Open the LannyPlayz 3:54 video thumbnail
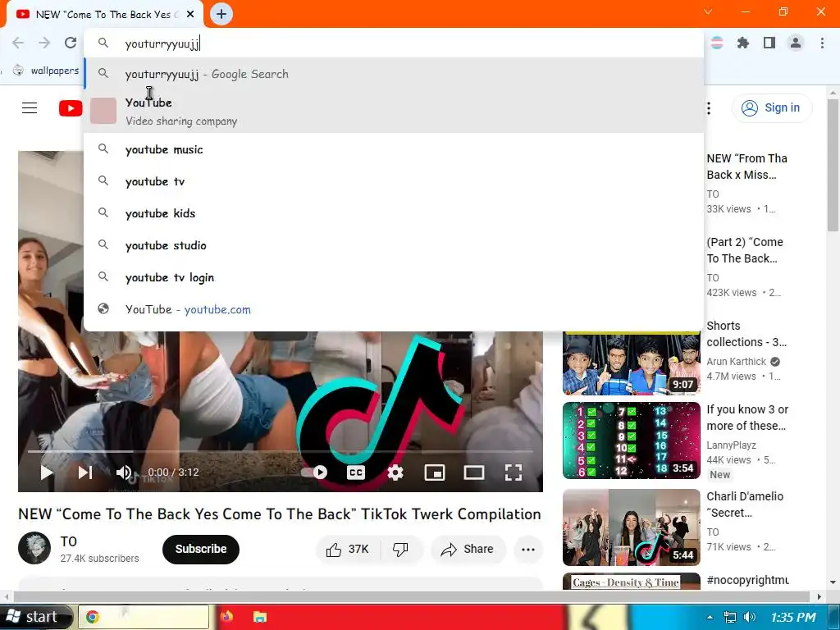The height and width of the screenshot is (630, 840). click(632, 441)
